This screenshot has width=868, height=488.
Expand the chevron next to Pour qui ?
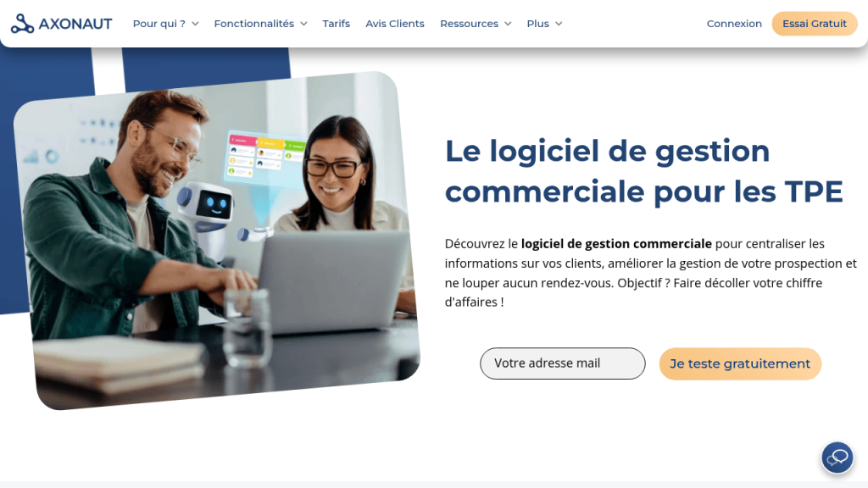click(x=195, y=24)
